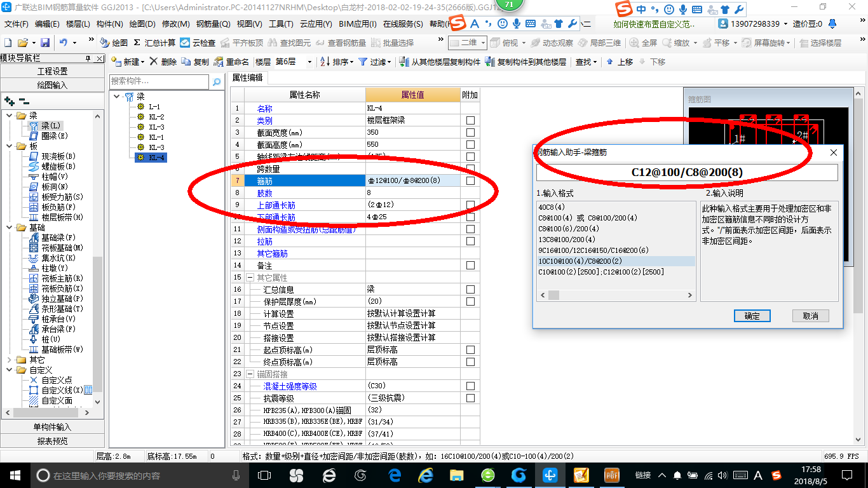Image resolution: width=868 pixels, height=488 pixels.
Task: Click the search magnifier icon in component list
Action: coord(217,82)
